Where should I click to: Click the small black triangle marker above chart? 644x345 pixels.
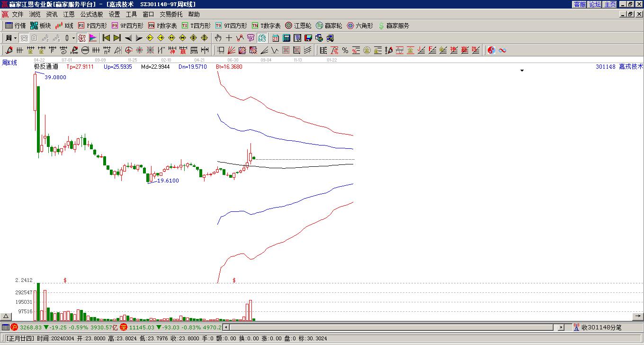pyautogui.click(x=522, y=71)
